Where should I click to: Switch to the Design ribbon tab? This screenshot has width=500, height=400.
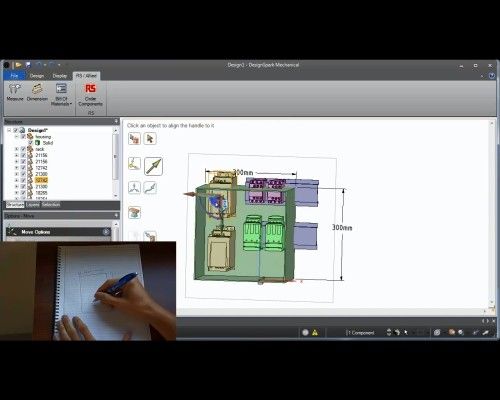[x=37, y=76]
